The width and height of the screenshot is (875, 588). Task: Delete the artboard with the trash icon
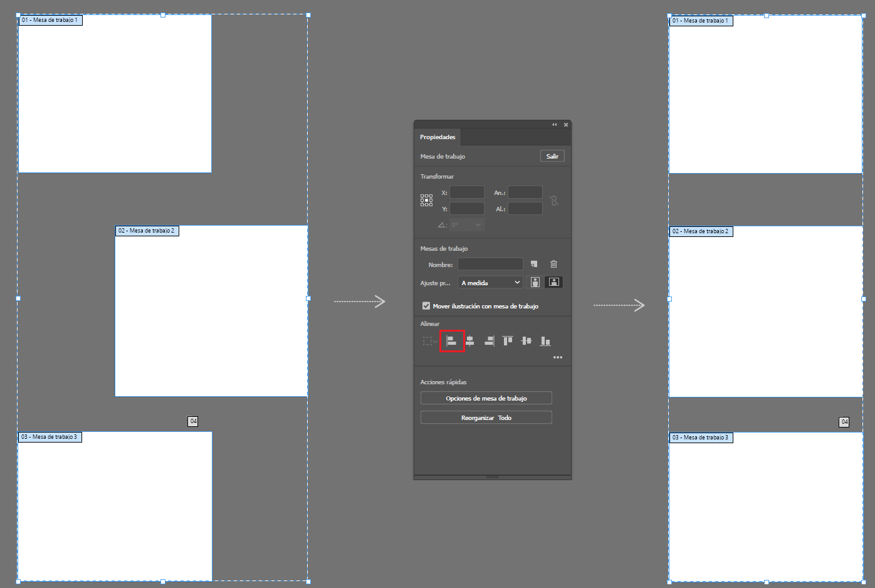click(553, 264)
